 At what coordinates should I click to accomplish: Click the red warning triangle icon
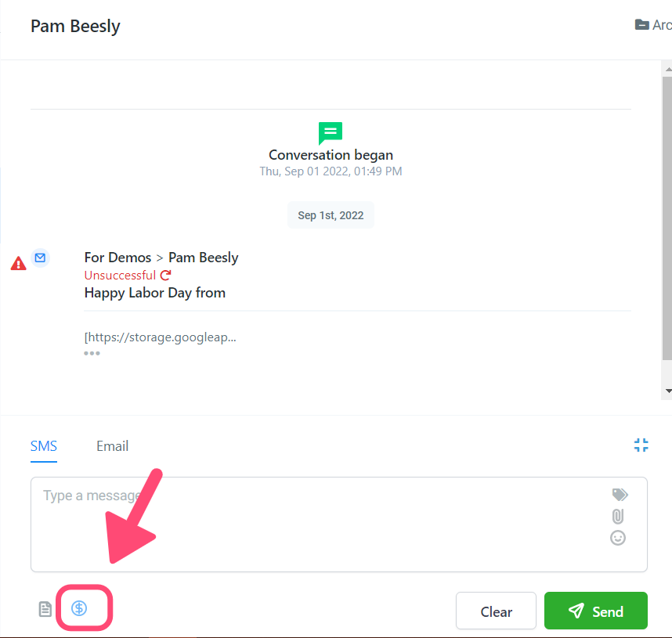[x=19, y=263]
